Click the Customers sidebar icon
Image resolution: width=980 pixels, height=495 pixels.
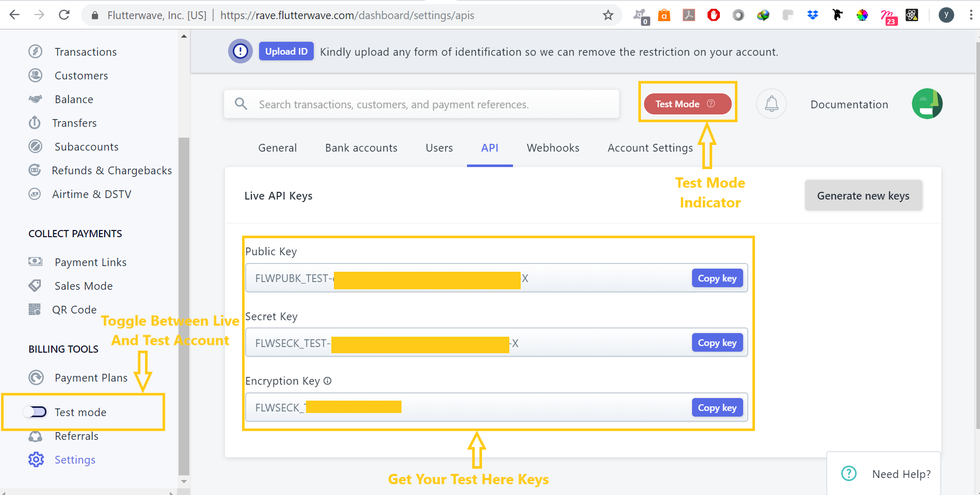click(35, 75)
